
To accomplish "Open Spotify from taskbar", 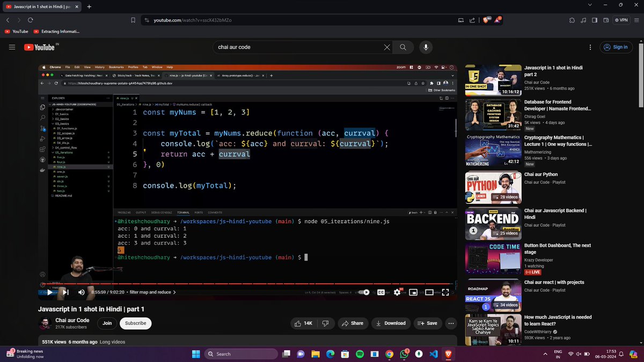I will pyautogui.click(x=360, y=353).
